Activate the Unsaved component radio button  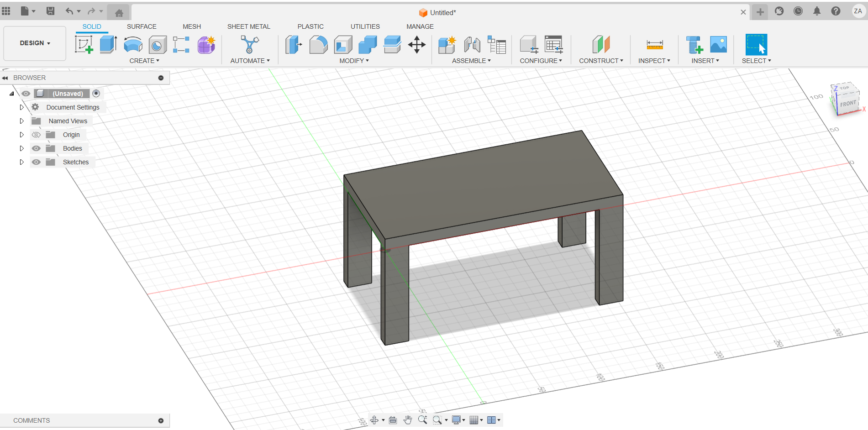tap(96, 94)
